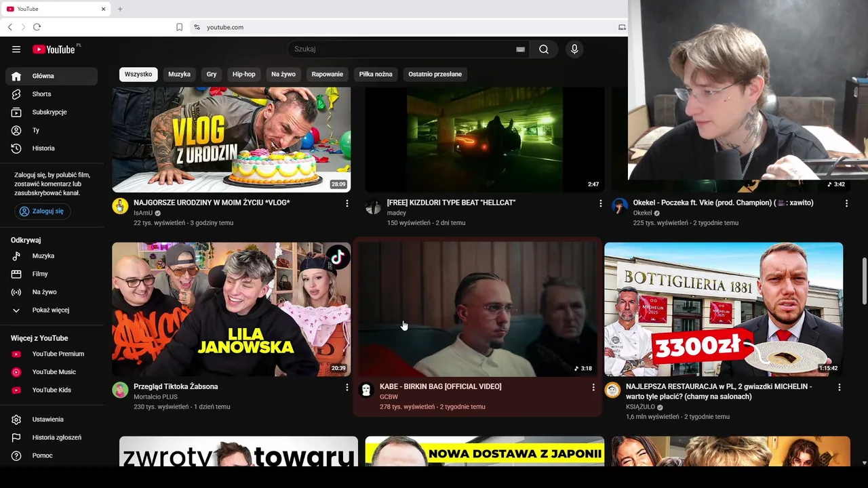Open options menu for Przegląd Tiktoka Żabsona
The width and height of the screenshot is (868, 488).
tap(347, 387)
